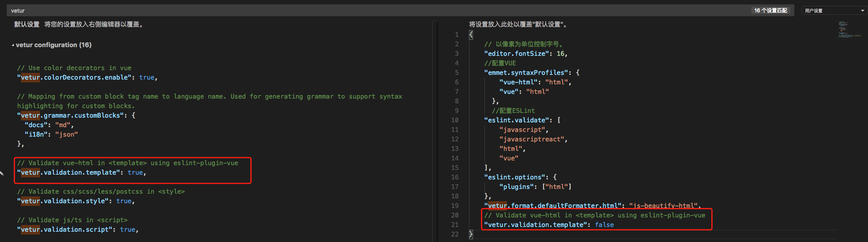Click the 将设置放入此处以覆盖"默认设置" header text

pyautogui.click(x=519, y=25)
